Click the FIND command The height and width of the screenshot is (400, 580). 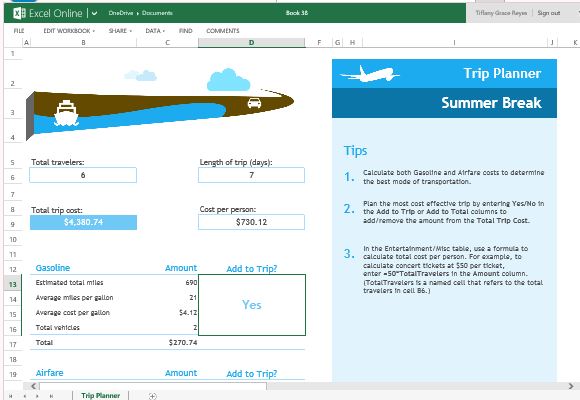[x=186, y=31]
